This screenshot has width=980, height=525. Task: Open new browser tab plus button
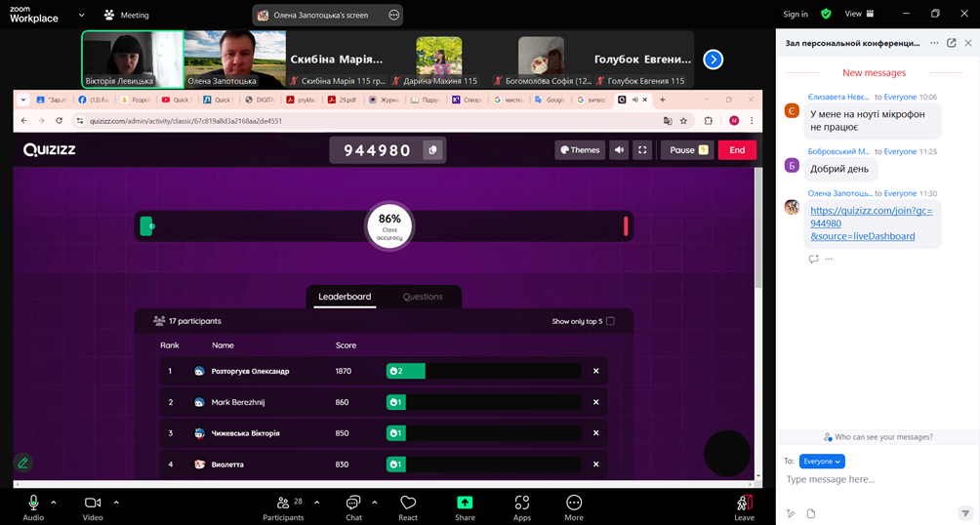click(663, 100)
